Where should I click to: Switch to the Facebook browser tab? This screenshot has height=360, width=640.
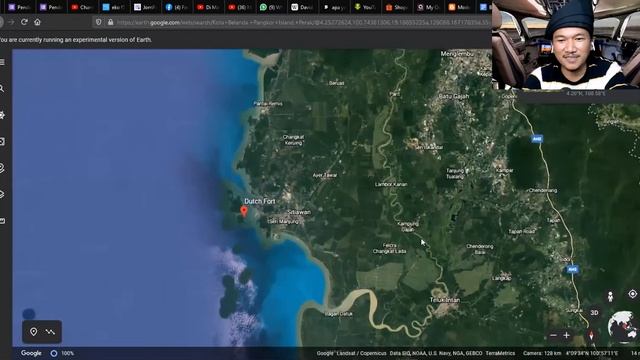(178, 7)
